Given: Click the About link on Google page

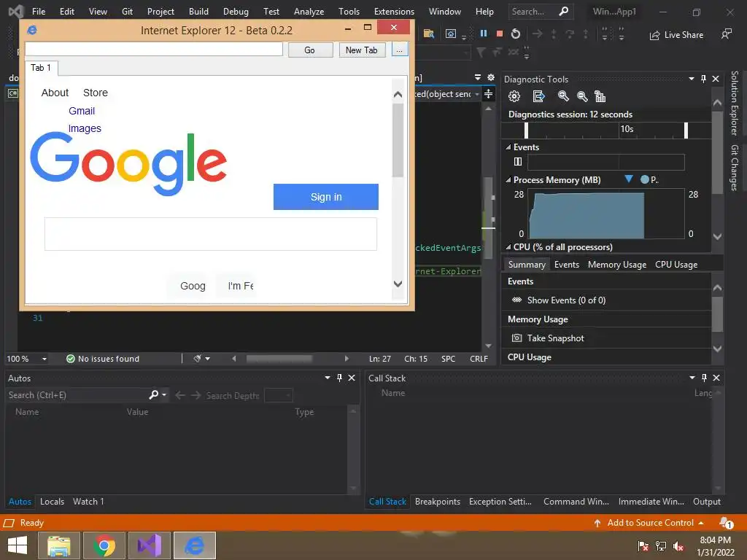Looking at the screenshot, I should pos(55,93).
